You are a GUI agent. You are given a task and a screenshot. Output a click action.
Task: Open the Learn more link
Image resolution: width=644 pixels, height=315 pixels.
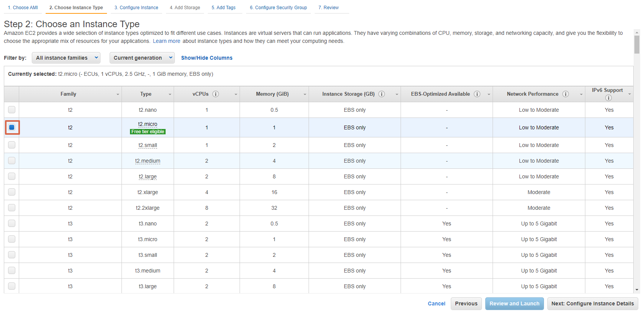click(x=166, y=41)
